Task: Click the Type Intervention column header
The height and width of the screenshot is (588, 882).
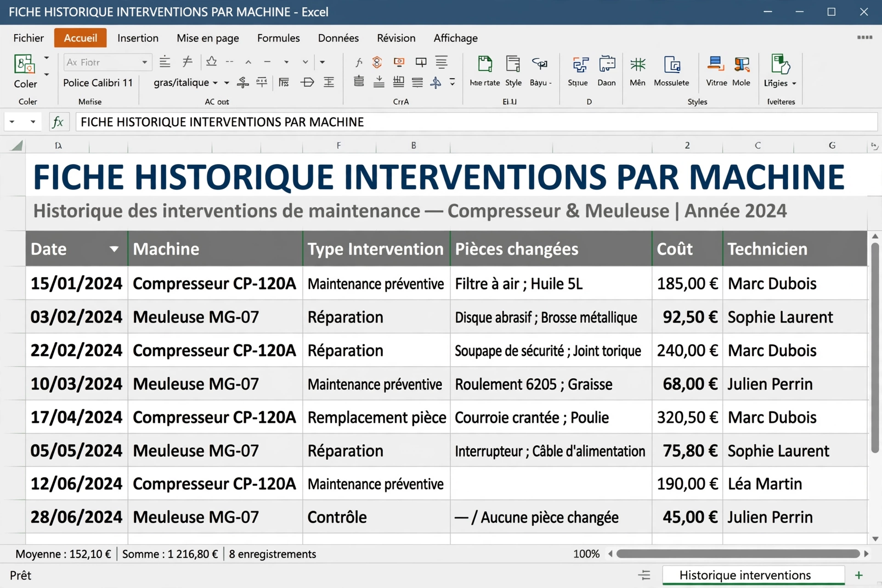Action: point(376,249)
